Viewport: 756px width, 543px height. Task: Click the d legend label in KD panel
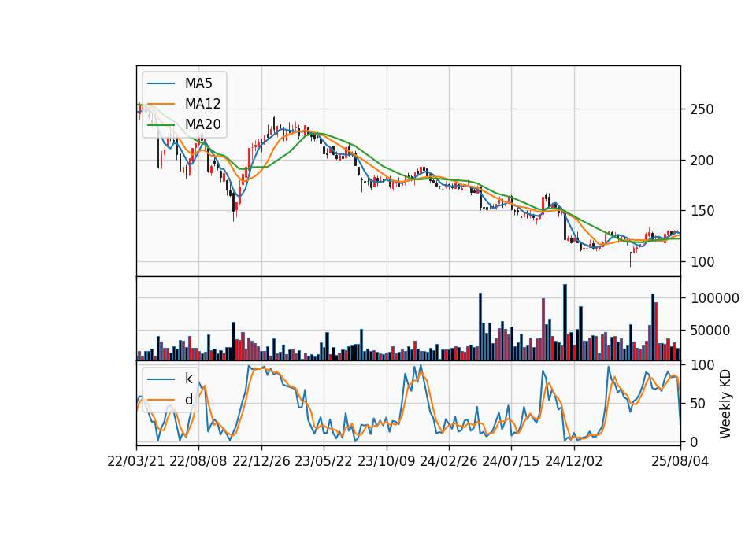click(x=189, y=400)
